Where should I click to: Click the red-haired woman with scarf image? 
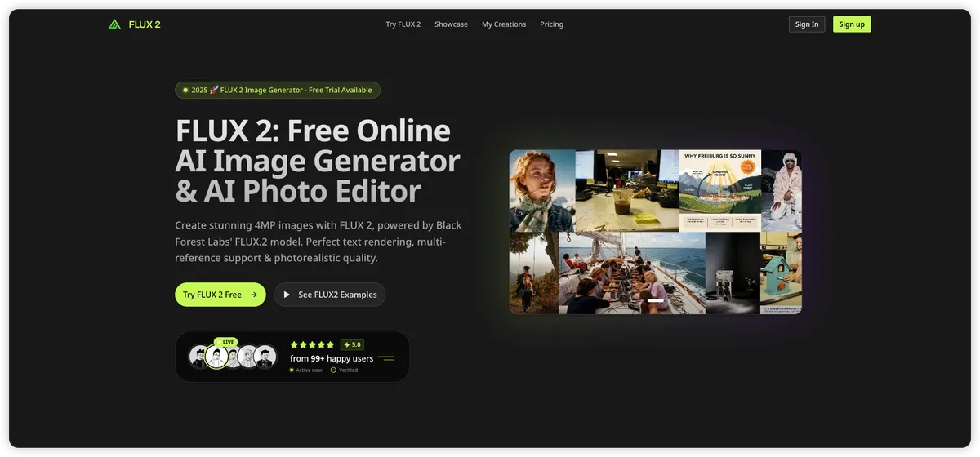(x=542, y=191)
